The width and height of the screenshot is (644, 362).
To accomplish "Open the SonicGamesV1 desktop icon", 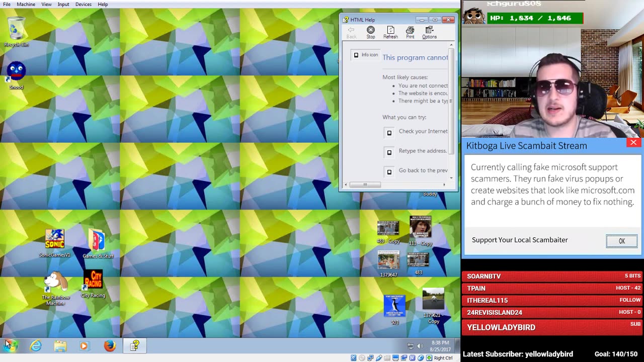I will click(x=54, y=243).
